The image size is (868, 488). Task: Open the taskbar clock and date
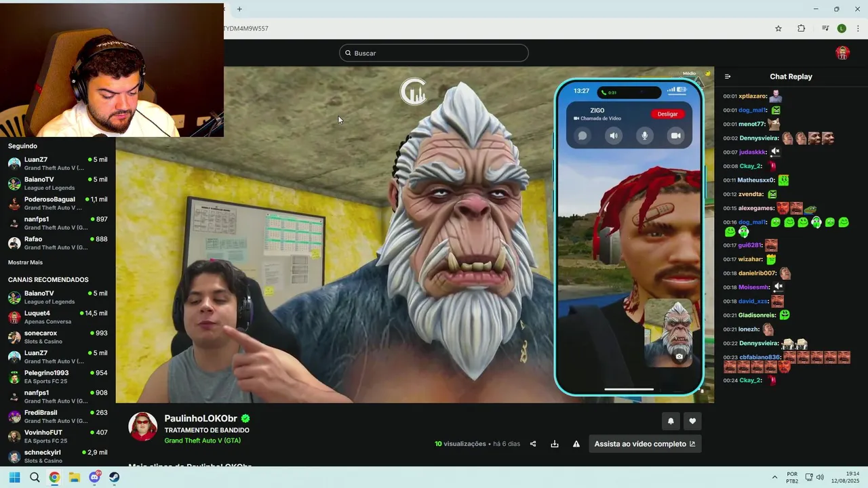847,477
